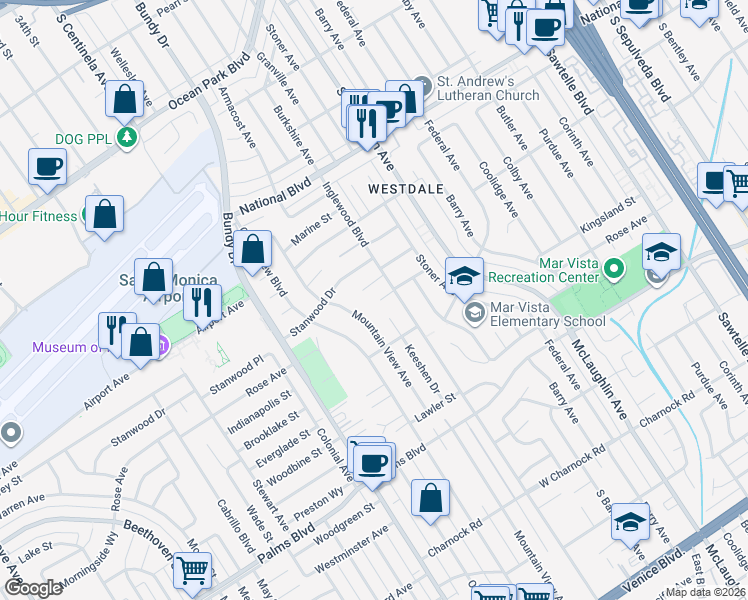The image size is (748, 600).
Task: Open the coffee cup marker near 34th St
Action: (x=47, y=168)
